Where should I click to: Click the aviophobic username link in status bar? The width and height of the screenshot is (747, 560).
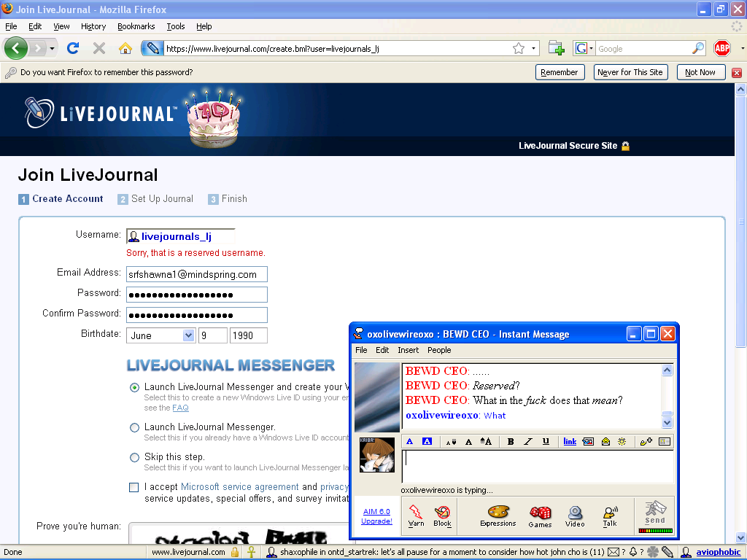[x=719, y=553]
